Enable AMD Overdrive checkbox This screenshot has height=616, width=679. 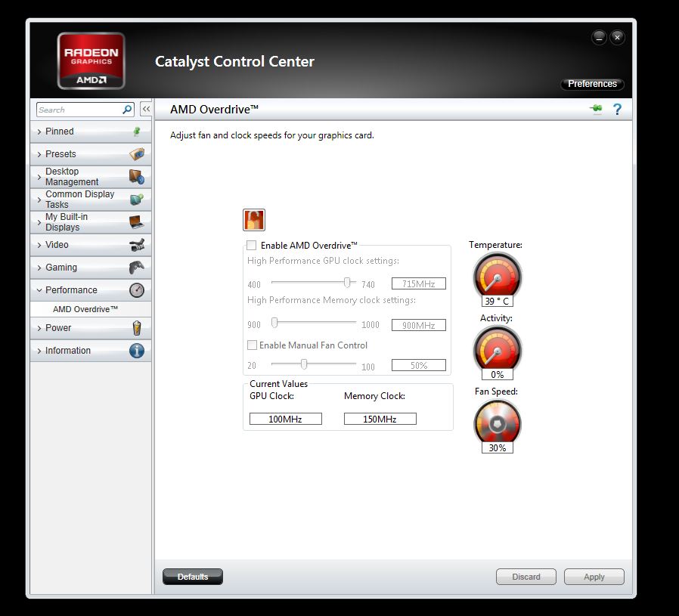pos(251,246)
